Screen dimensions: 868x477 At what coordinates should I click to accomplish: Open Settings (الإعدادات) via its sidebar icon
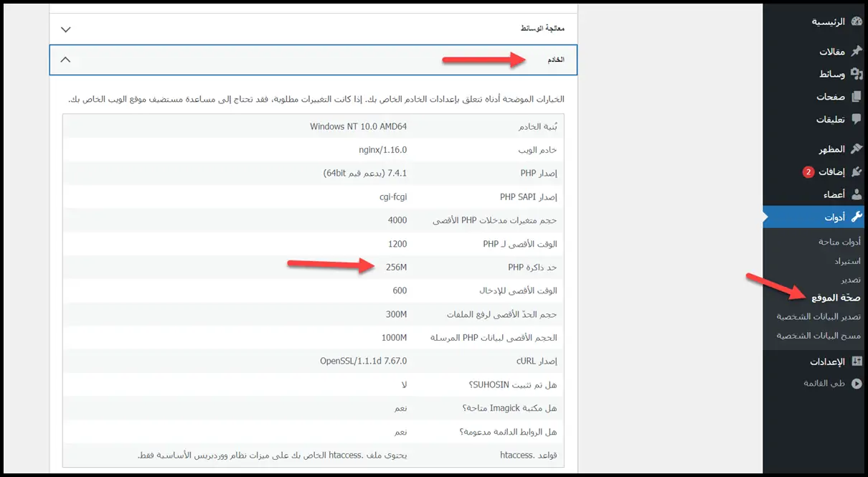coord(856,362)
